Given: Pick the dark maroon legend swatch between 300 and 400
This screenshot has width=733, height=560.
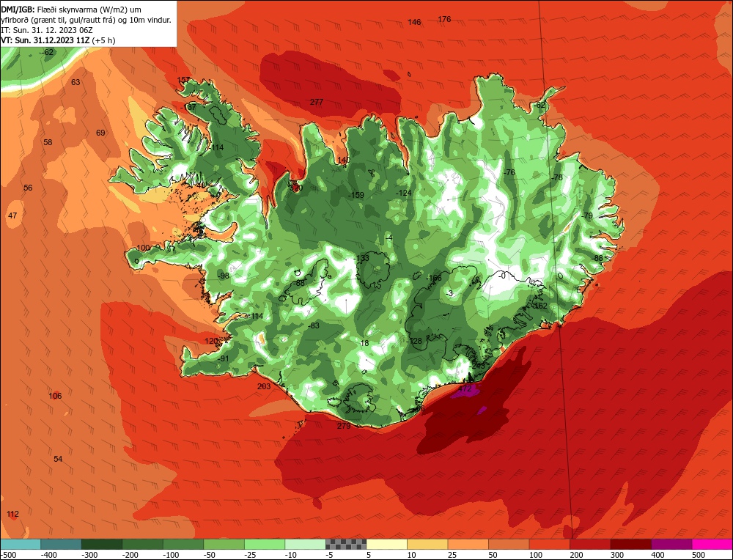Looking at the screenshot, I should (630, 544).
